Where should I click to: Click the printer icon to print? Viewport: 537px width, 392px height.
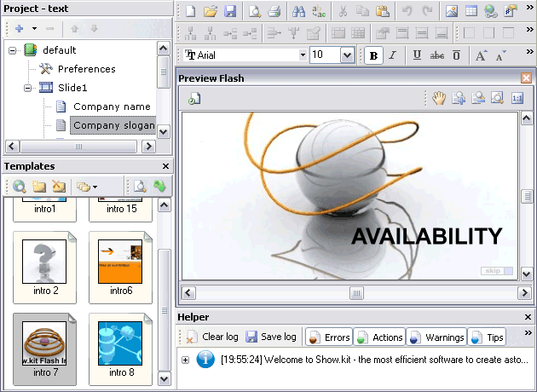coord(274,11)
